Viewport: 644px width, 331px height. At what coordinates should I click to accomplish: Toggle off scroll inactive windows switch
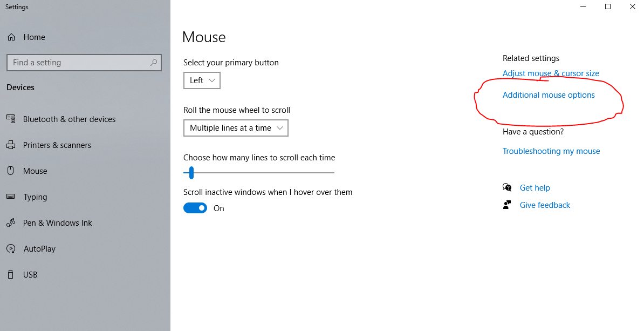coord(195,208)
